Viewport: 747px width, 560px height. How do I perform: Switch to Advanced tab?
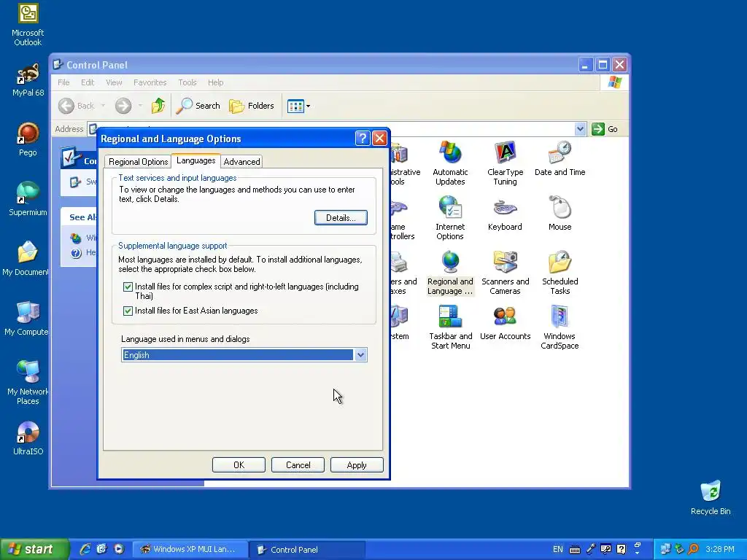(x=241, y=161)
